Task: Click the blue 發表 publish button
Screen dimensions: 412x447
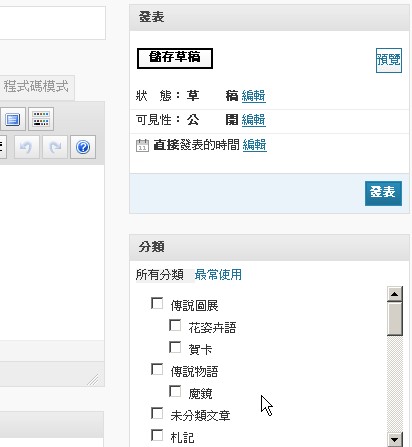Action: [383, 193]
